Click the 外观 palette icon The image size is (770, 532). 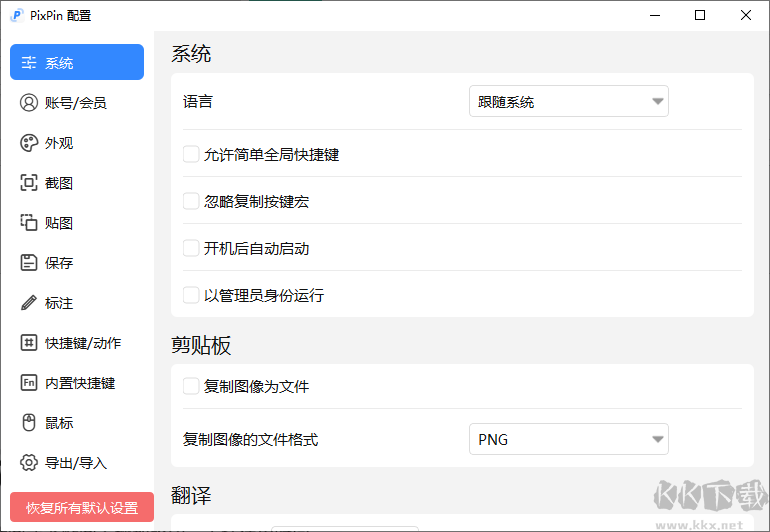28,143
